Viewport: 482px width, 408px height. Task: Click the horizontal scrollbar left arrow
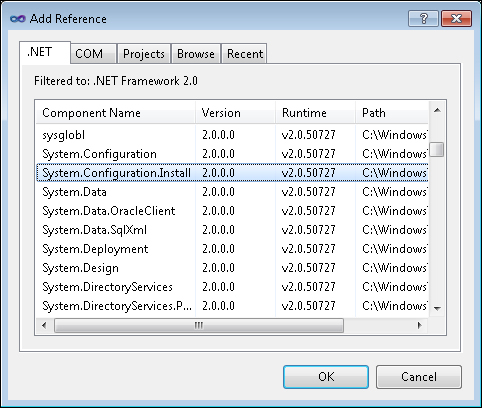tap(44, 325)
